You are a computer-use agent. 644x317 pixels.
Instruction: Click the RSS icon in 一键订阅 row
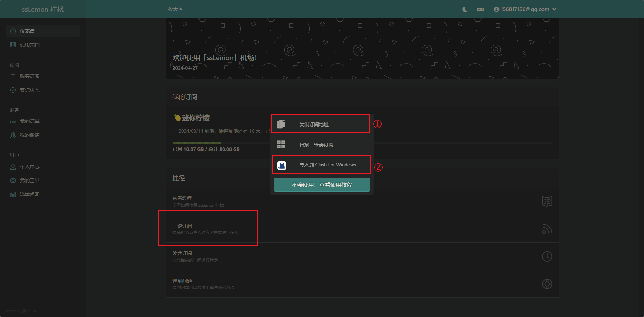point(547,229)
